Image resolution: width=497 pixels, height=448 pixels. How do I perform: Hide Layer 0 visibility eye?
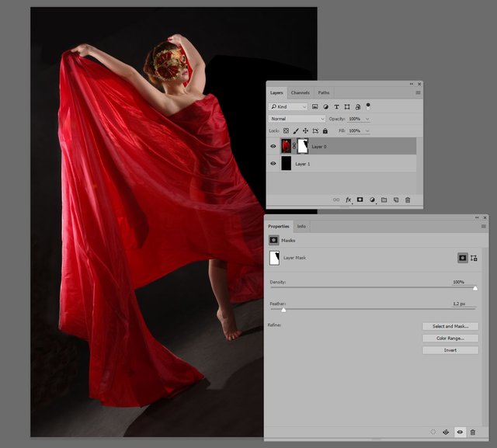click(x=273, y=147)
